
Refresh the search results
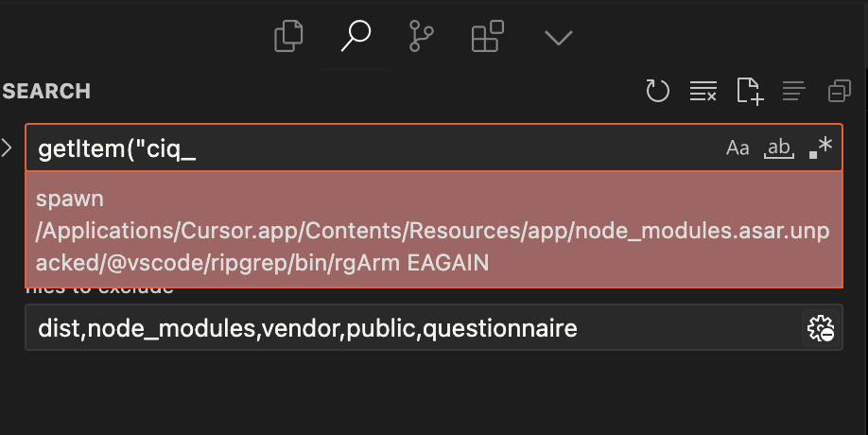point(658,91)
